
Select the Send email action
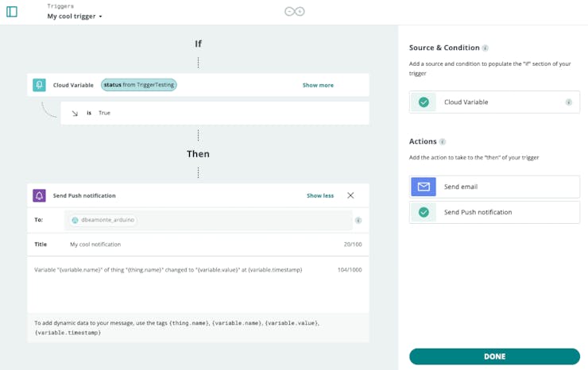[494, 187]
